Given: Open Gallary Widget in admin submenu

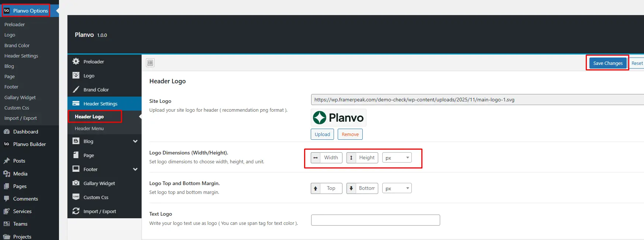Looking at the screenshot, I should [20, 97].
